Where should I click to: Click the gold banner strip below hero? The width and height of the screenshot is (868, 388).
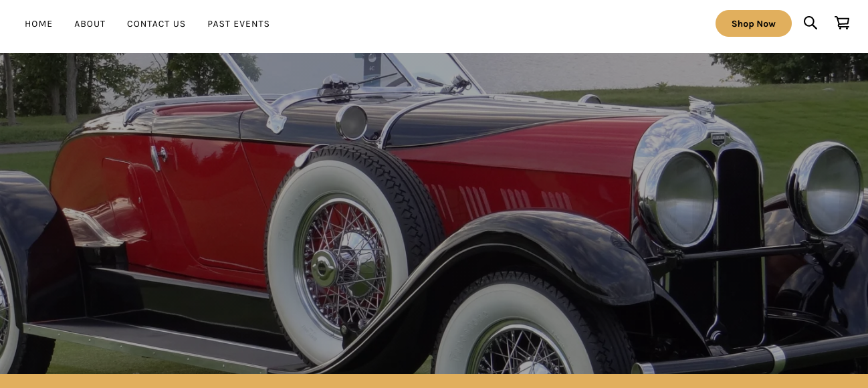pyautogui.click(x=434, y=381)
